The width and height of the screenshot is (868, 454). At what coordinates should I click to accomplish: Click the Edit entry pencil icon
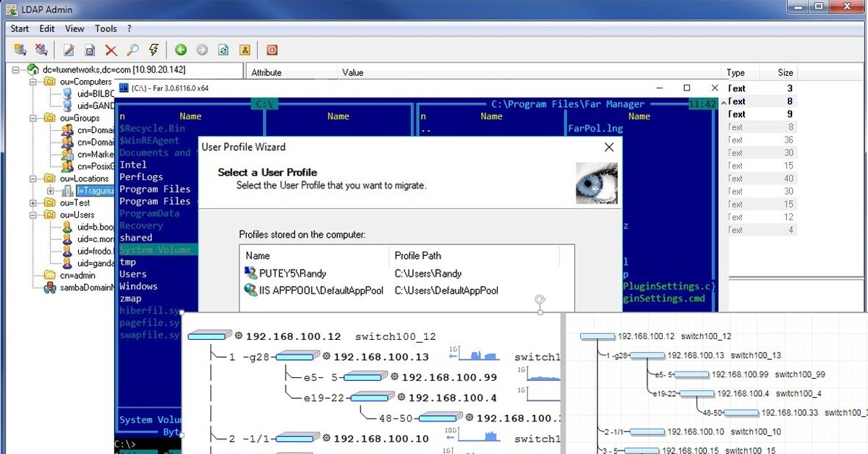click(69, 50)
